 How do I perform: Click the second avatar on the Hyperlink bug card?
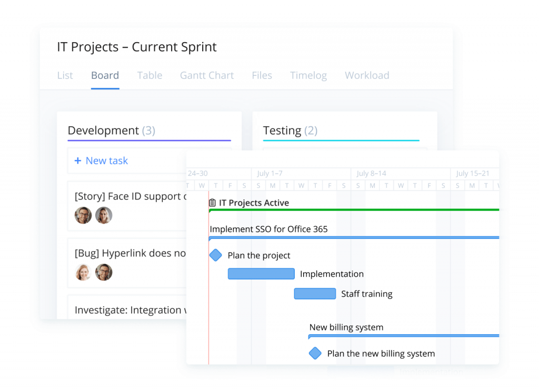tap(103, 272)
